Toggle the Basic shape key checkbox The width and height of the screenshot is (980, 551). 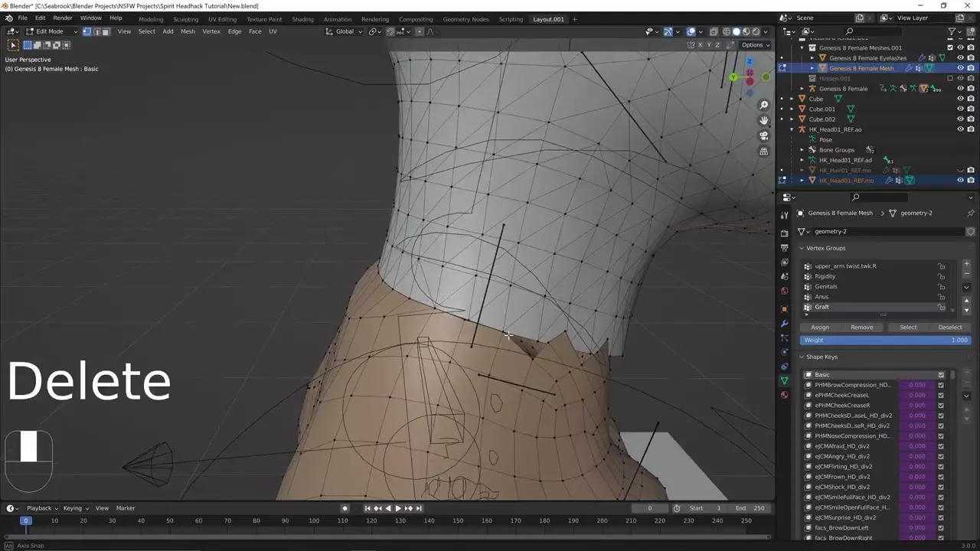(941, 375)
